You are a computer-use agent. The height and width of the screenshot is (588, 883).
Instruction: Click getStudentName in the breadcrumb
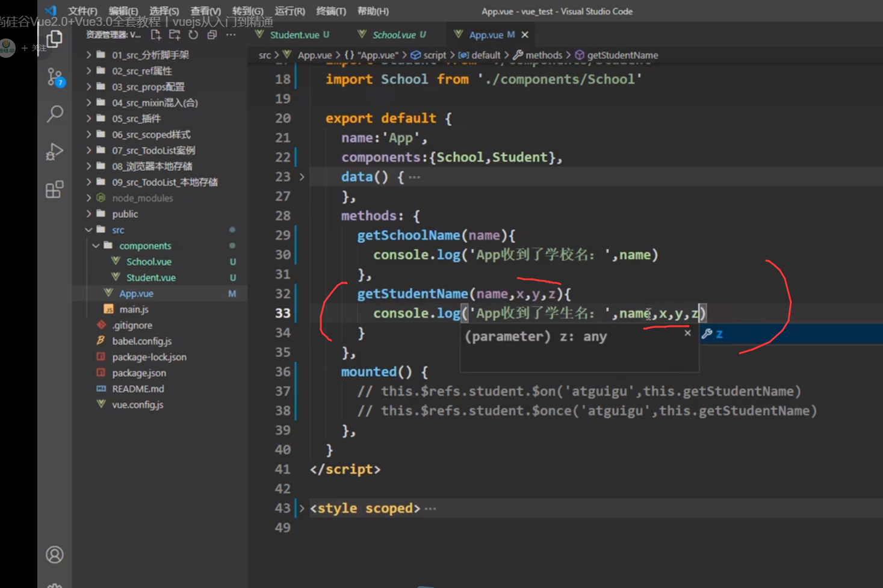[622, 55]
